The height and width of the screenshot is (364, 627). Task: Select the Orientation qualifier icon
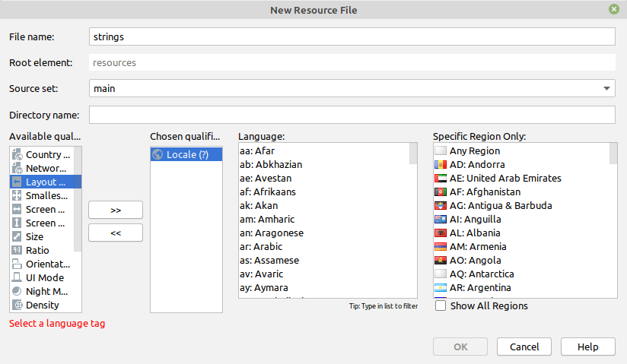click(x=18, y=264)
